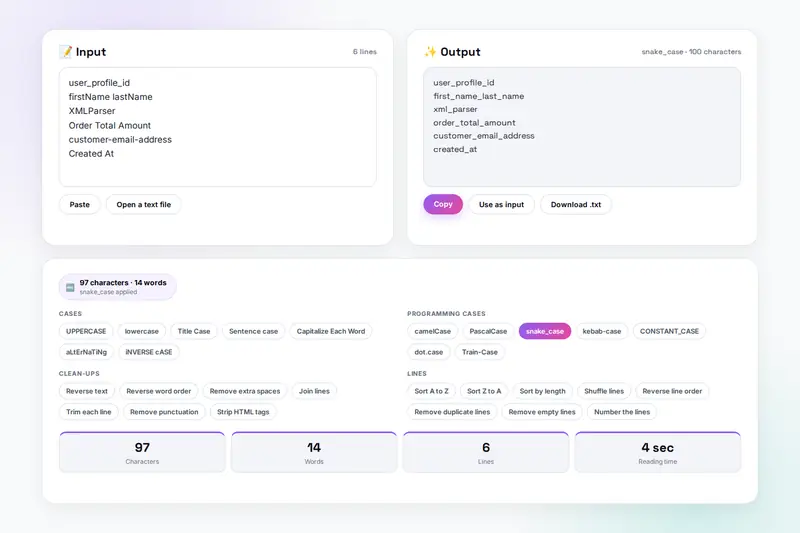Image resolution: width=800 pixels, height=533 pixels.
Task: Click inside the Output text area
Action: click(x=582, y=127)
